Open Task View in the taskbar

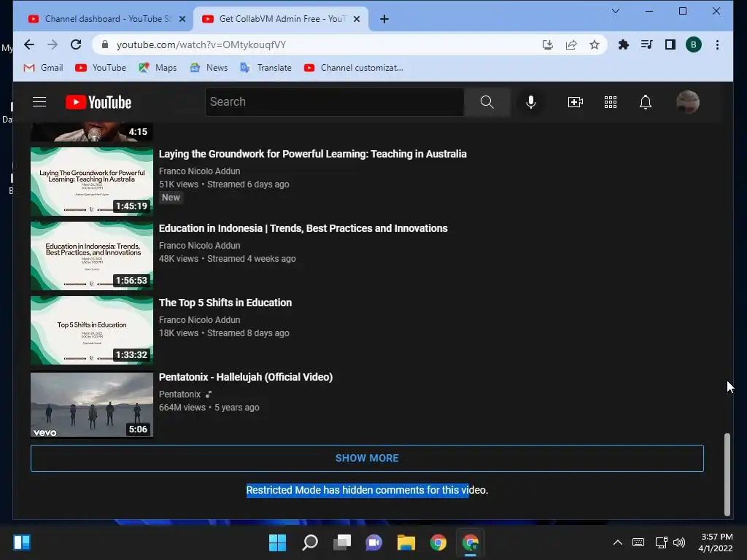tap(342, 542)
